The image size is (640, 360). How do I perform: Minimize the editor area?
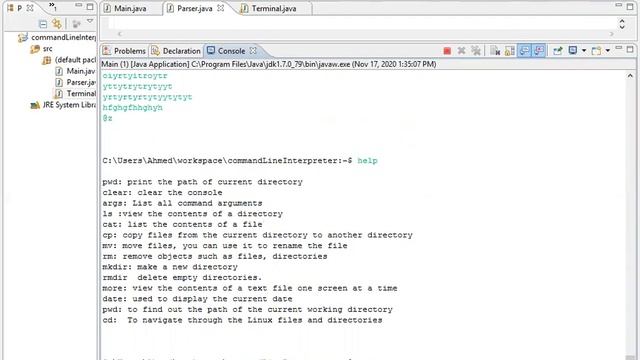tap(619, 5)
